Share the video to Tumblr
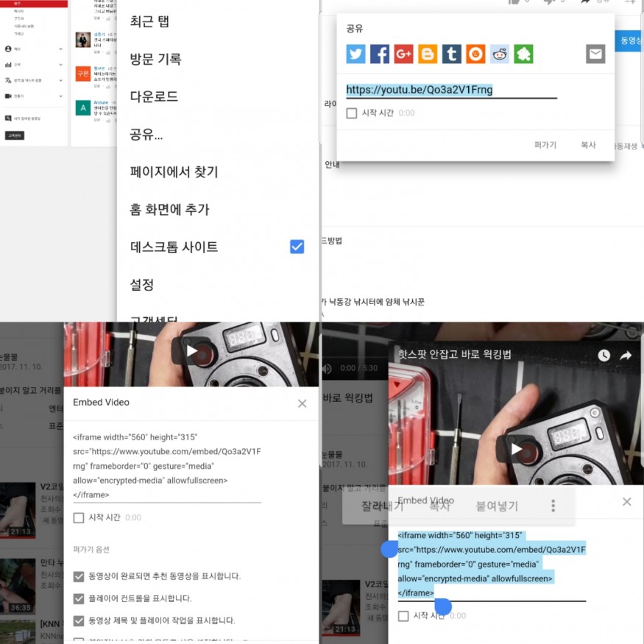 (451, 54)
